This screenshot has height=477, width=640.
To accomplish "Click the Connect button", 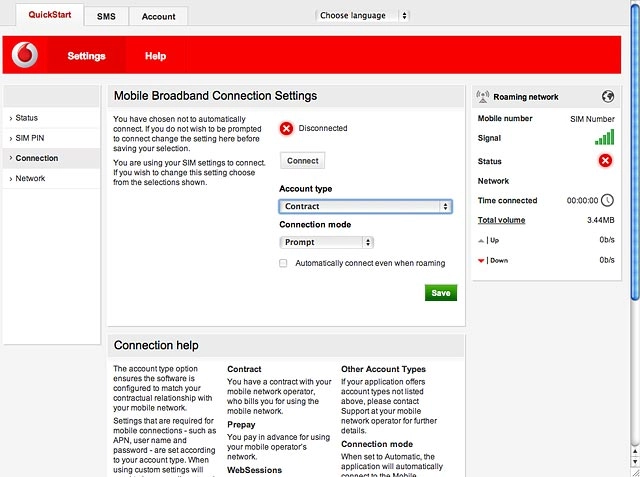I will pyautogui.click(x=302, y=161).
